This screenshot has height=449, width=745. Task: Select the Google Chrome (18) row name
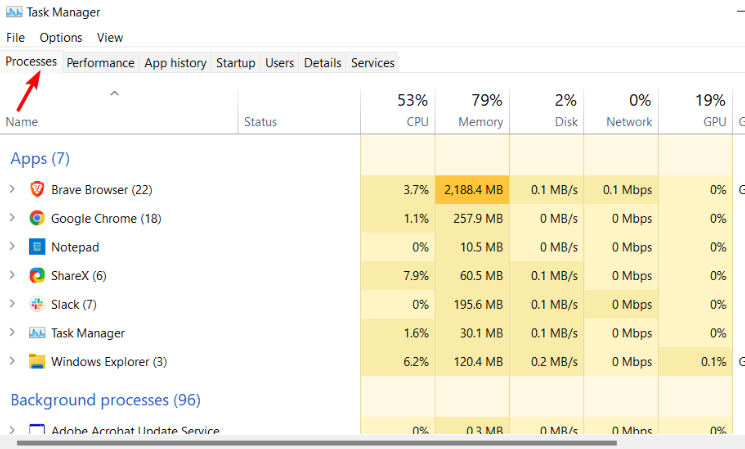tap(106, 219)
